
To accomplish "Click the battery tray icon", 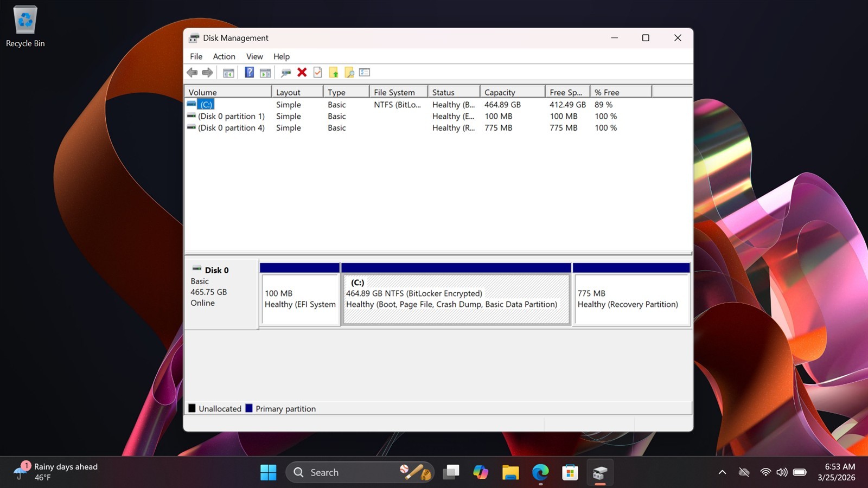I will tap(800, 472).
